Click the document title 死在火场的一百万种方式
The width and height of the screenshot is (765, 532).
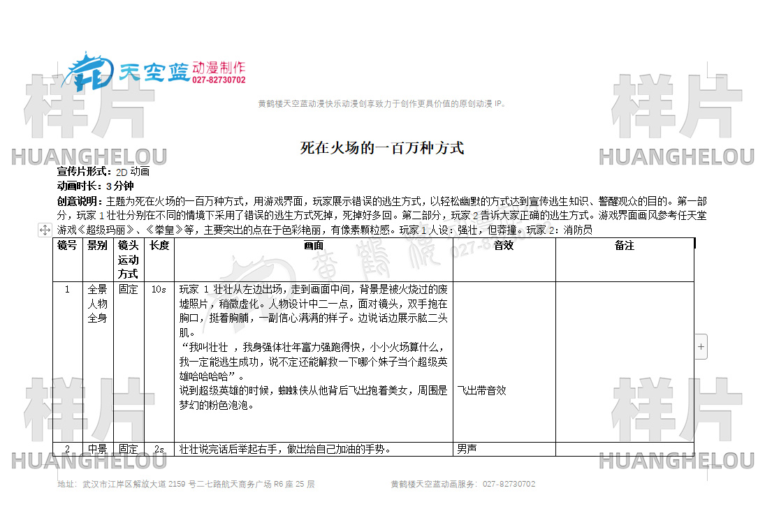pyautogui.click(x=382, y=148)
